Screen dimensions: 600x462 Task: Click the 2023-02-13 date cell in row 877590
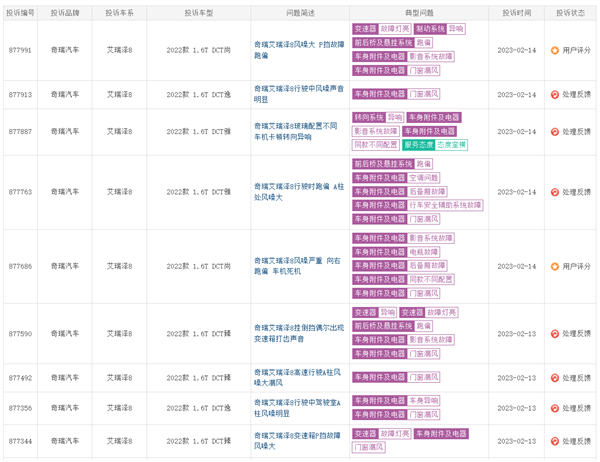pos(517,334)
